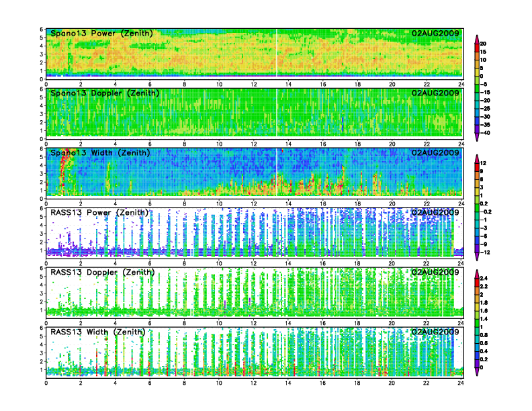Click the 02AUG2009 date in Spano13 Power panel

435,33
